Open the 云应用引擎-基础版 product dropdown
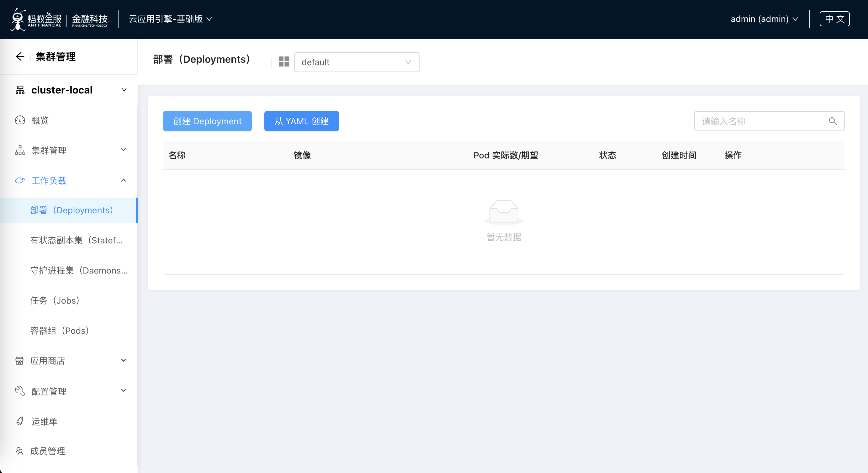This screenshot has width=868, height=473. 170,19
